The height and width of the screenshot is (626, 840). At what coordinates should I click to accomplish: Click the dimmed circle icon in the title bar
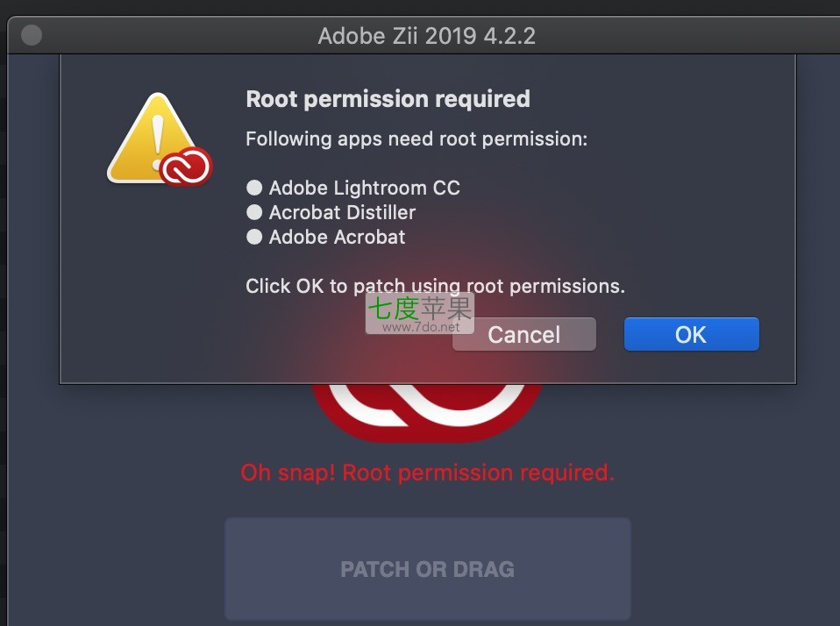[31, 36]
